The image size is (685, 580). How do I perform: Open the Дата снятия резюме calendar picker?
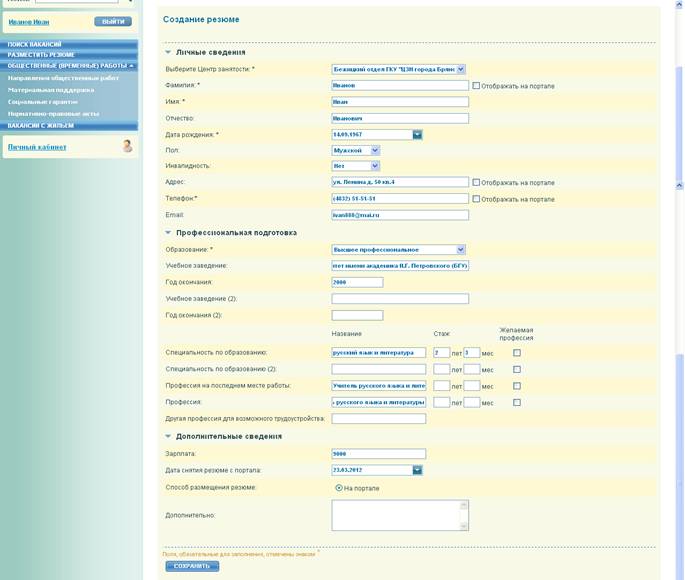pyautogui.click(x=417, y=469)
